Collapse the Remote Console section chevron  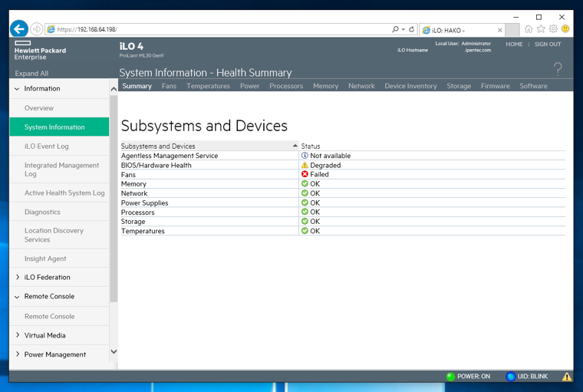click(17, 297)
